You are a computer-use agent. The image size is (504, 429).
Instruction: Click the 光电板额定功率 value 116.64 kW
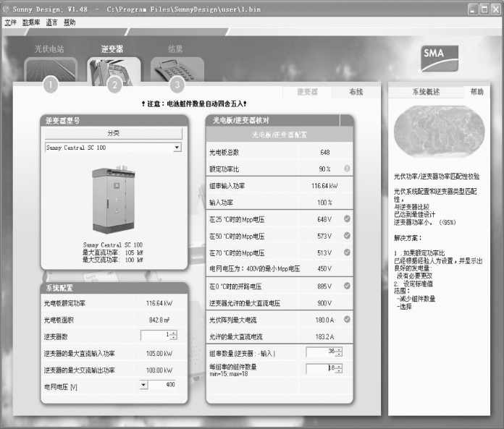tap(159, 303)
